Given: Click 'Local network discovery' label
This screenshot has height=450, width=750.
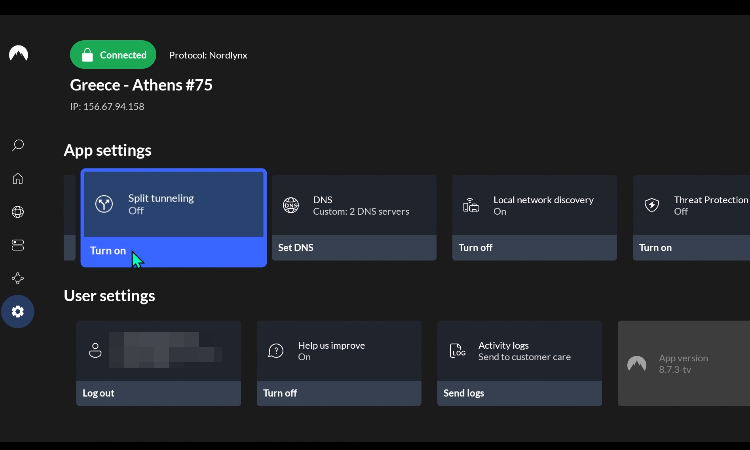Looking at the screenshot, I should pos(543,199).
